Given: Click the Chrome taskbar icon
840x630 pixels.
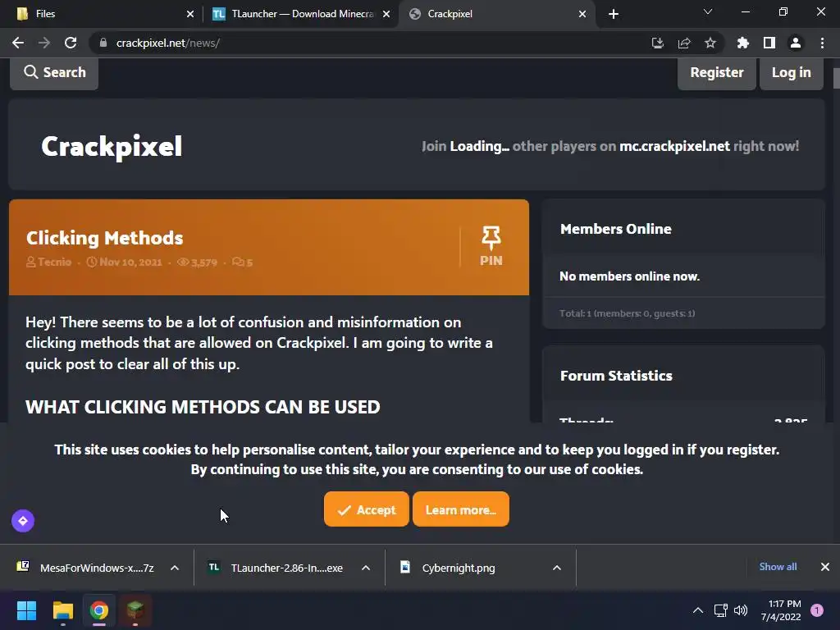Looking at the screenshot, I should point(98,610).
